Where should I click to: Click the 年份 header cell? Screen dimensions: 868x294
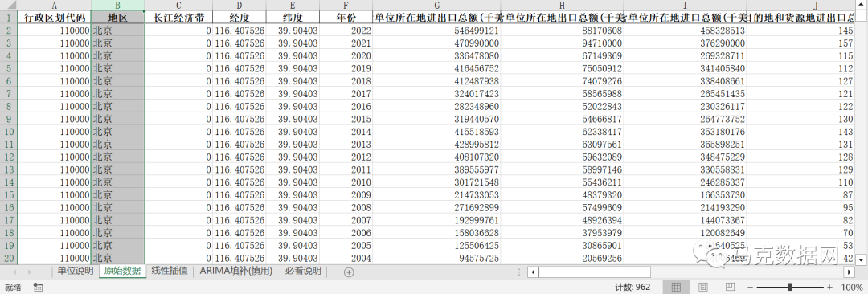[346, 18]
